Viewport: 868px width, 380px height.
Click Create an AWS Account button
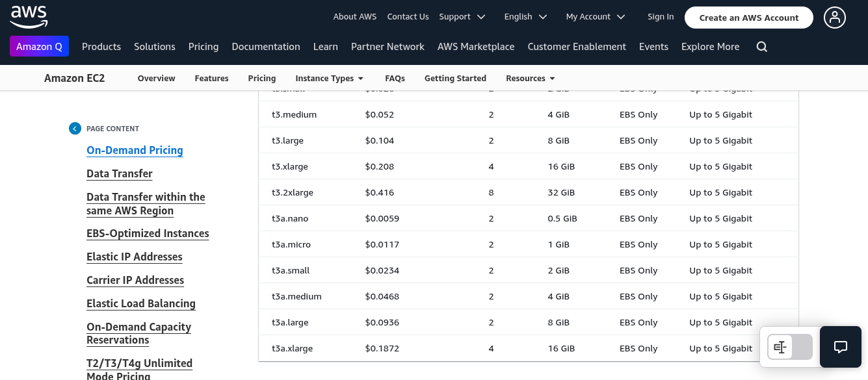[x=748, y=18]
